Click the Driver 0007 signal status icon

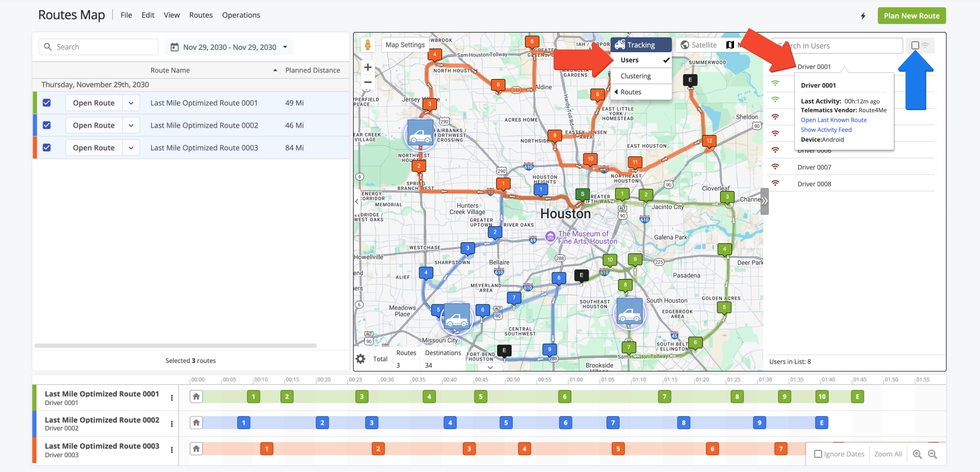[775, 167]
